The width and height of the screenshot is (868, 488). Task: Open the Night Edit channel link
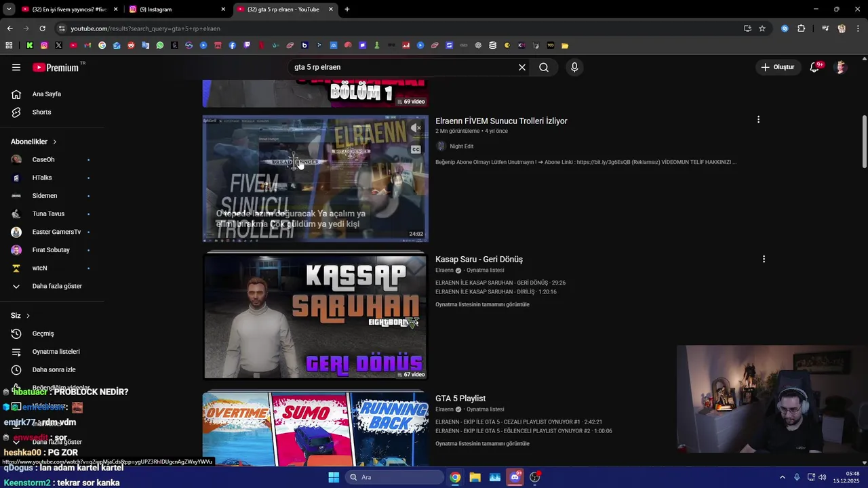pos(461,146)
